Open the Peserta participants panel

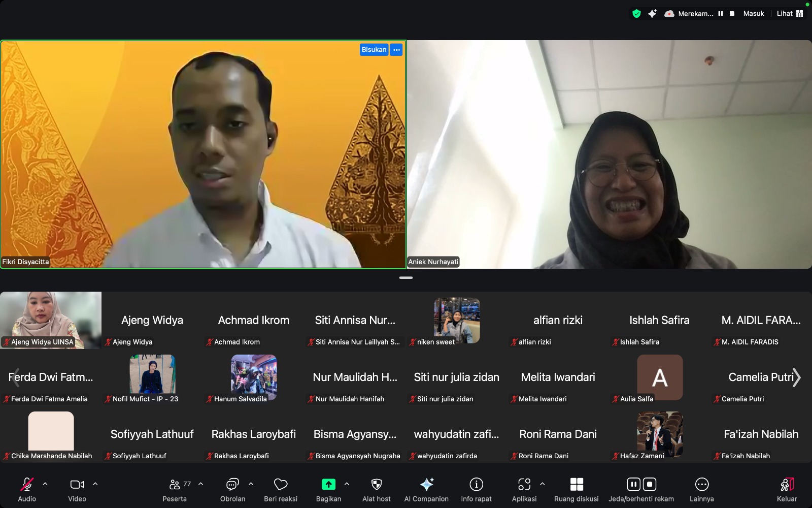175,485
